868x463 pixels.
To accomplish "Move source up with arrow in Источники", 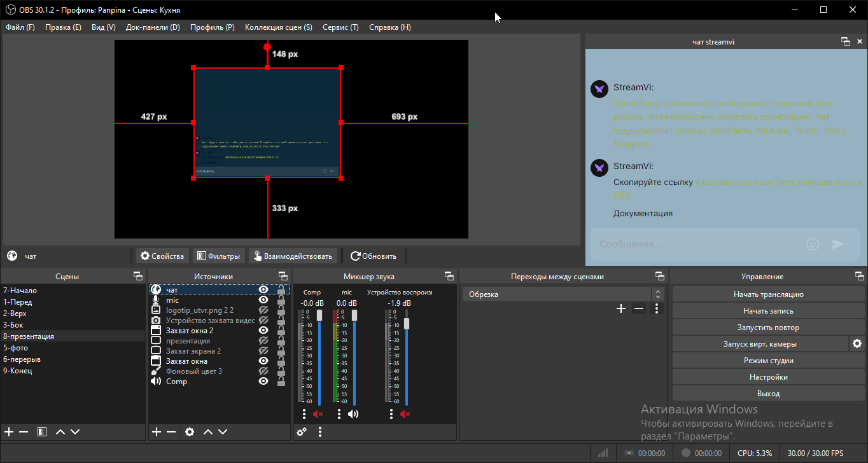I will [207, 432].
